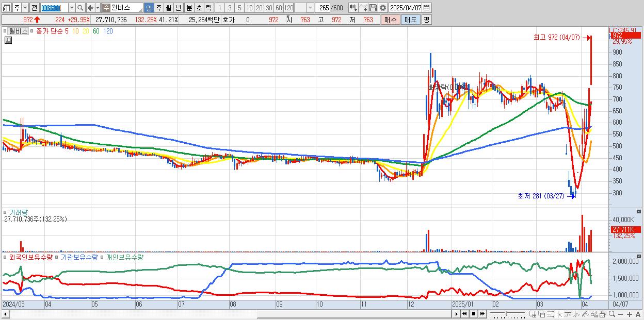
Task: Click the grid icon under stock name
Action: click(x=8, y=40)
